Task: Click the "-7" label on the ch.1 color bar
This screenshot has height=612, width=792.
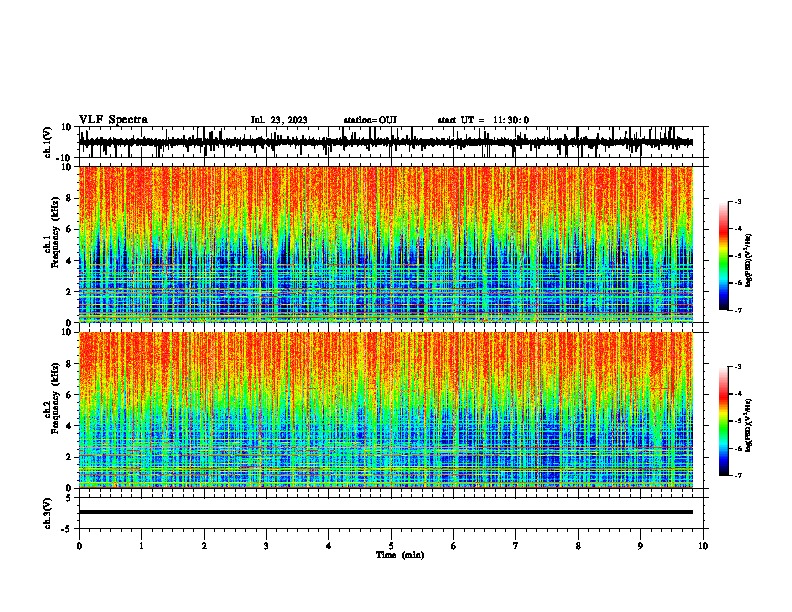Action: (x=737, y=310)
